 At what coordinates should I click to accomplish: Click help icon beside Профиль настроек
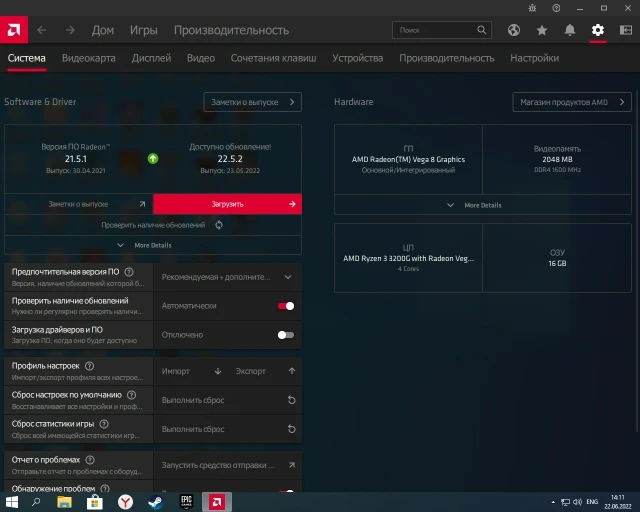coord(89,366)
